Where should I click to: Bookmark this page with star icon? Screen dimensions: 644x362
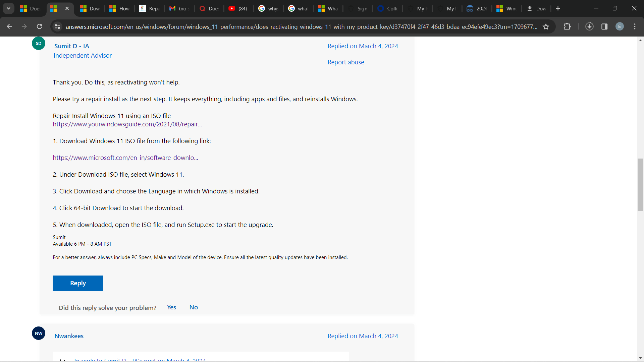(x=546, y=26)
